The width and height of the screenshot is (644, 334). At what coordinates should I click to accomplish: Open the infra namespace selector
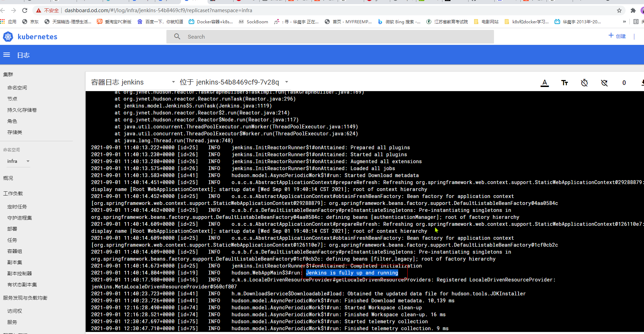coord(18,161)
